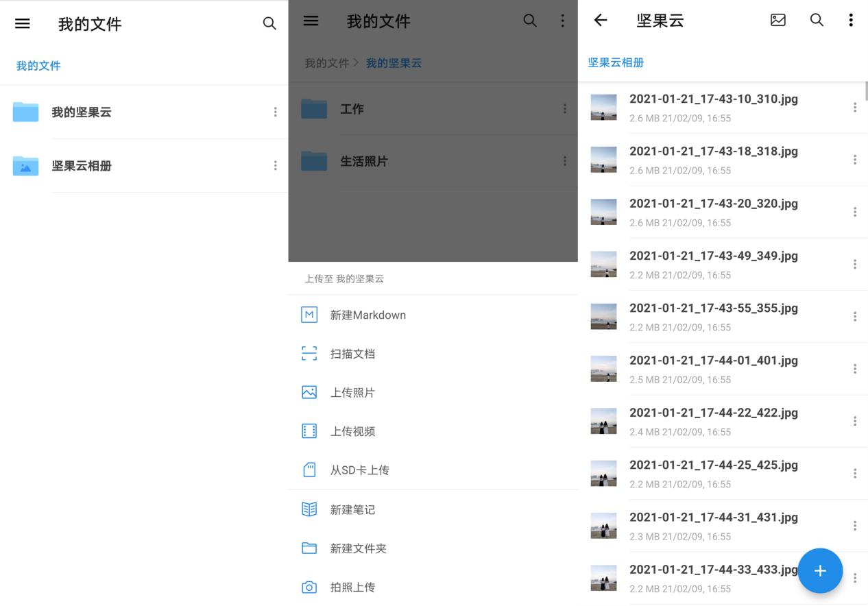Viewport: 868px width, 606px height.
Task: Open more options for 2021-01-21_17-43-49_349.jpg
Action: pos(854,264)
